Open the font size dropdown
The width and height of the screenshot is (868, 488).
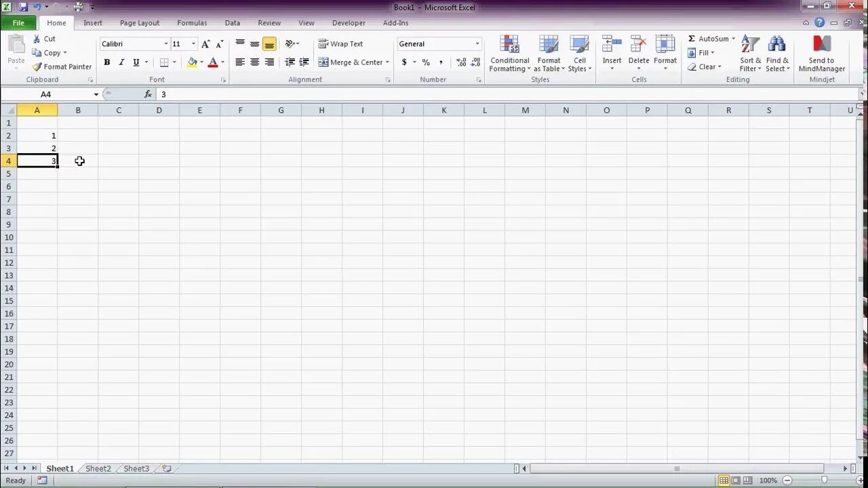point(193,44)
